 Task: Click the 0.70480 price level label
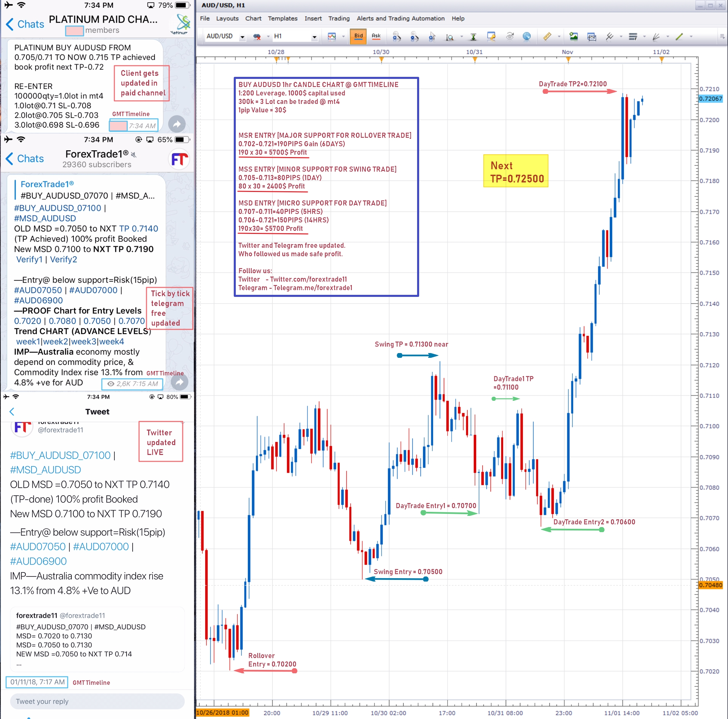point(710,585)
